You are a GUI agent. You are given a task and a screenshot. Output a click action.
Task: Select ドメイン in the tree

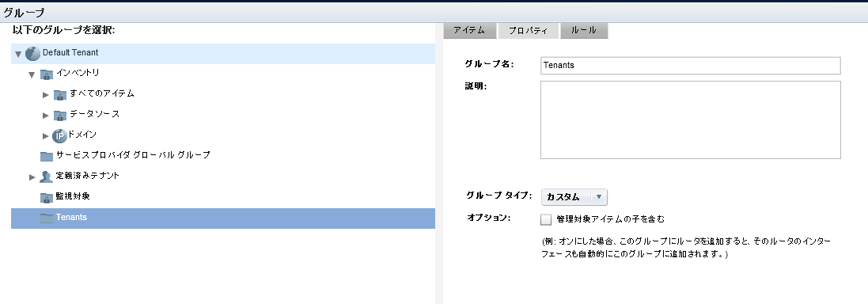click(82, 135)
